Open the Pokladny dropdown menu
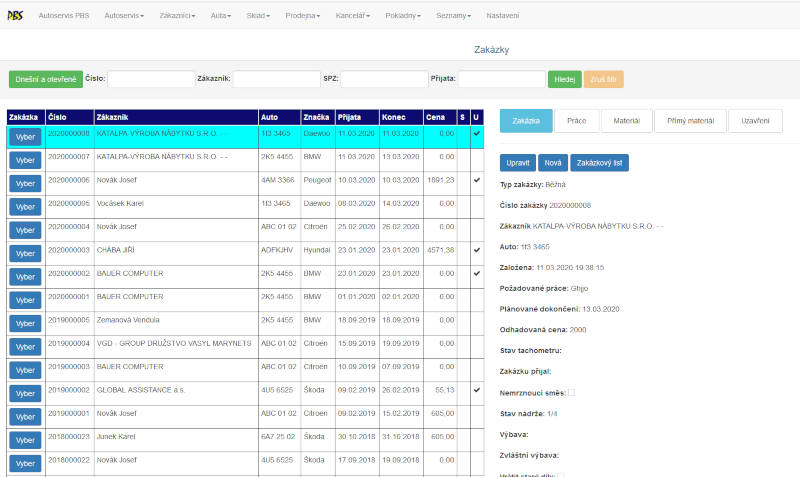 click(x=403, y=16)
